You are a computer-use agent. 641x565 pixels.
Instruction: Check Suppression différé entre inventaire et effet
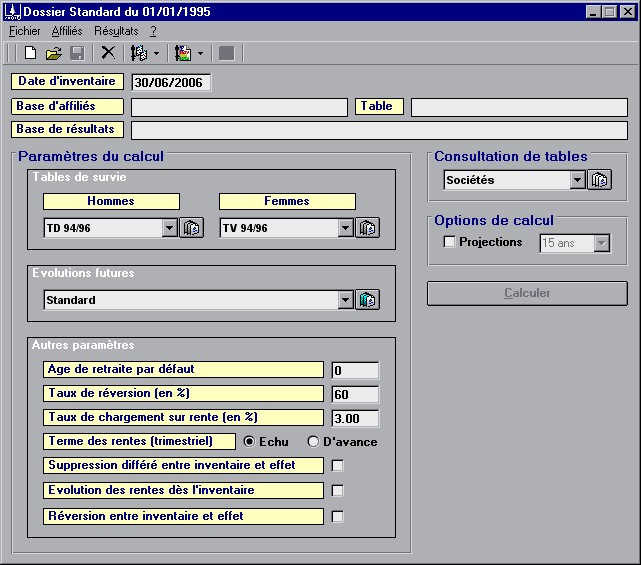tap(337, 466)
